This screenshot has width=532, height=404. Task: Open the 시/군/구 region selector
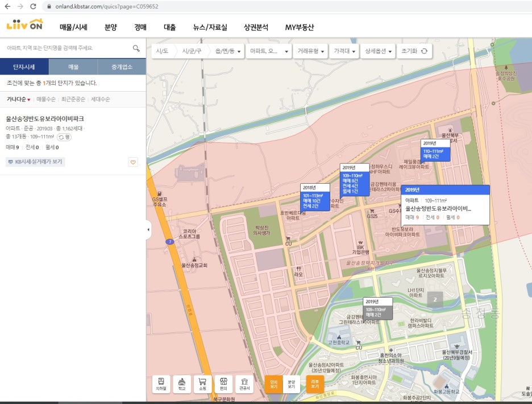coord(192,51)
